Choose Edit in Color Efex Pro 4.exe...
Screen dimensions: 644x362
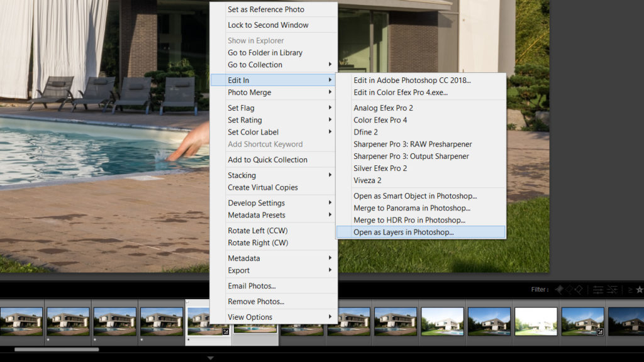tap(421, 92)
